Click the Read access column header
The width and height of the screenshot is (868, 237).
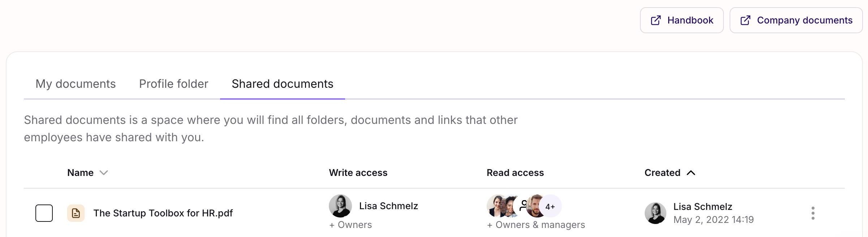pyautogui.click(x=515, y=173)
